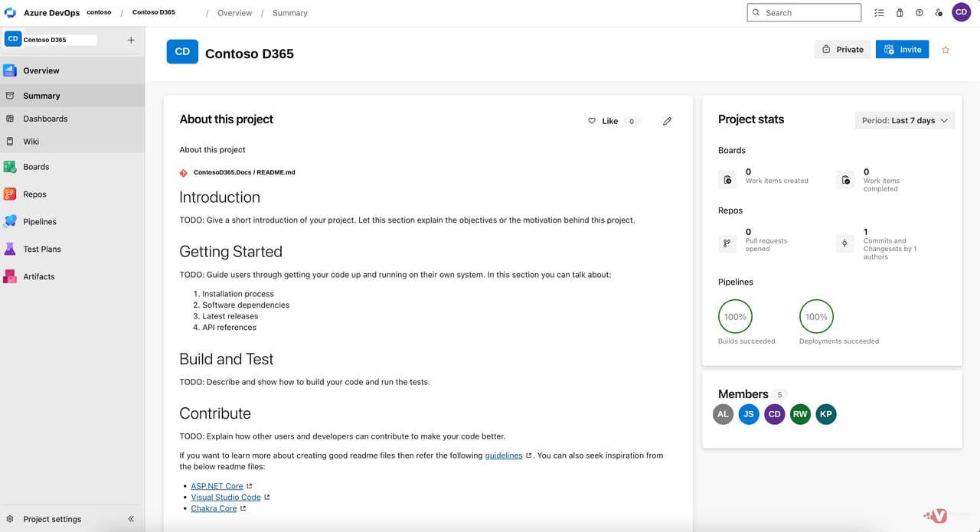Image resolution: width=980 pixels, height=532 pixels.
Task: Edit the About this project section with pencil
Action: click(667, 121)
